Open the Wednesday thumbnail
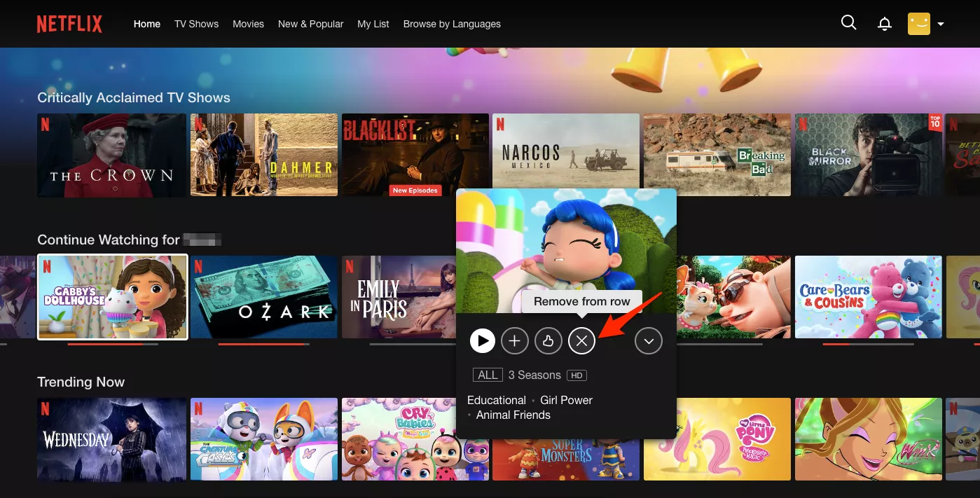This screenshot has height=498, width=980. tap(112, 439)
